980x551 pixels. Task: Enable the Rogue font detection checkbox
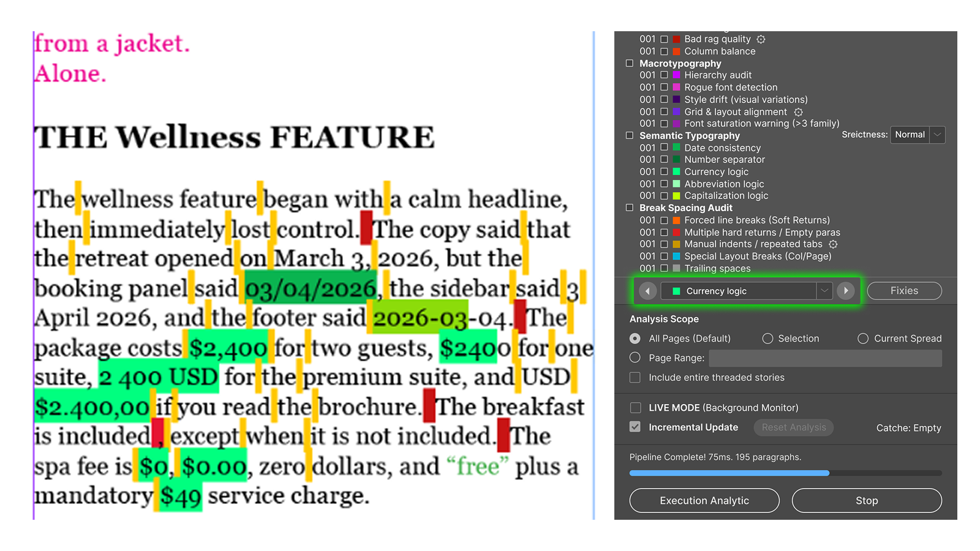click(664, 88)
